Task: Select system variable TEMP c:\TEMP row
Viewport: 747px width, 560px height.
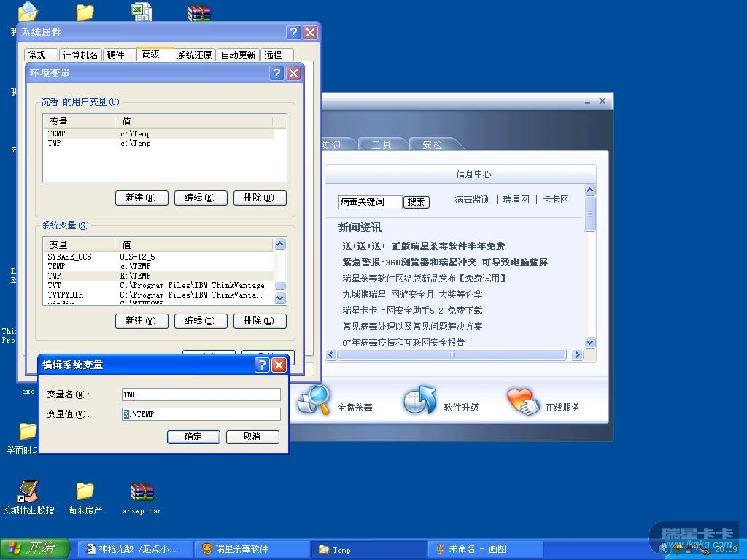Action: [159, 266]
